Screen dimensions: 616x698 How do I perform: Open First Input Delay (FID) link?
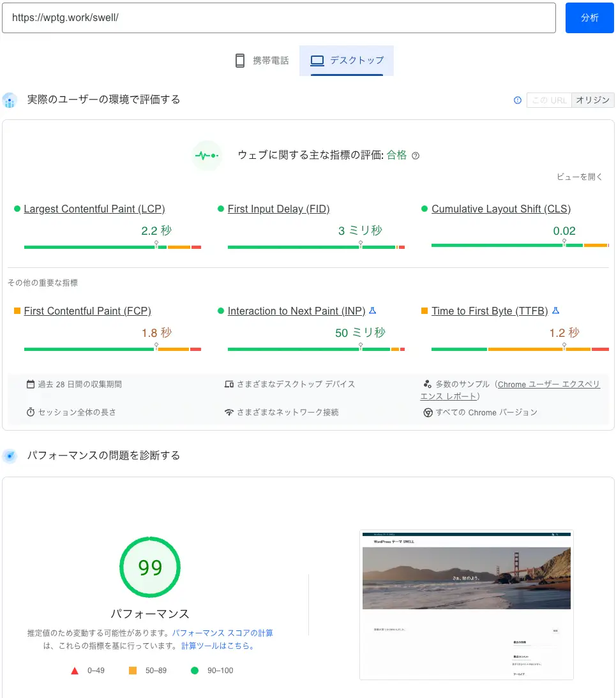pos(278,209)
